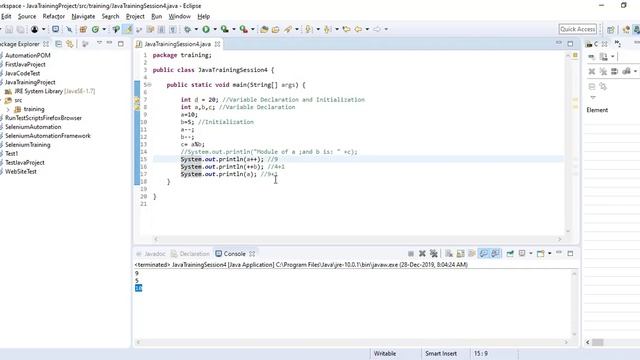Switch to the Declaration tab
640x360 pixels.
[x=190, y=254]
